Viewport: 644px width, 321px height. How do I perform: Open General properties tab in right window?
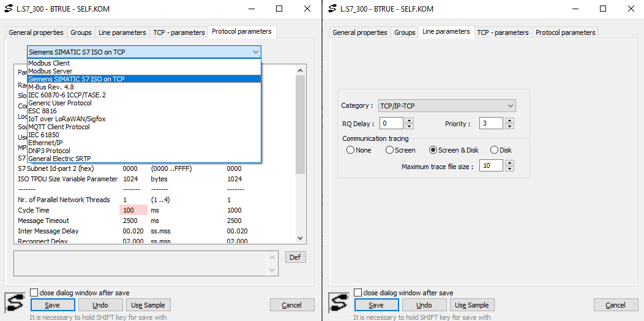point(360,32)
